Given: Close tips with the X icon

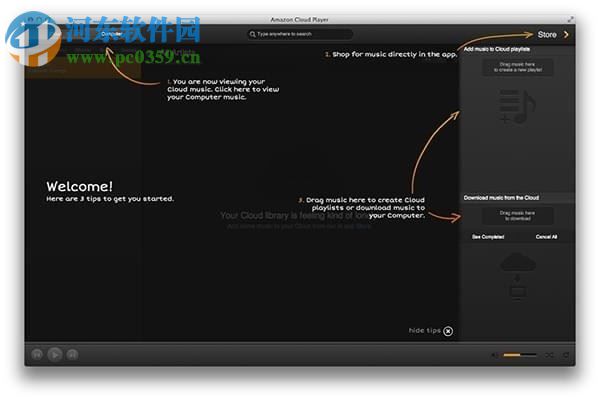Looking at the screenshot, I should click(448, 331).
